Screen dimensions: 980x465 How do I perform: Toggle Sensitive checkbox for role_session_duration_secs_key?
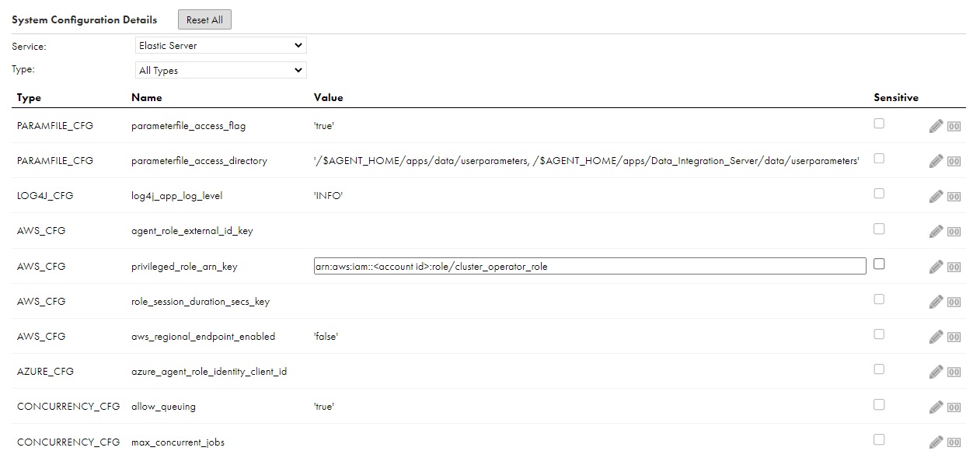[x=879, y=299]
